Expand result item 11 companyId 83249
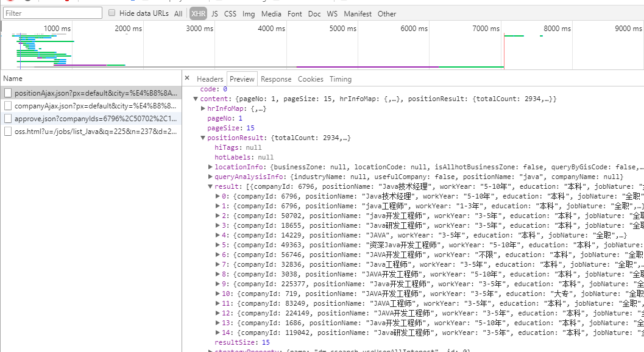Viewport: 644px width, 352px height. (x=218, y=303)
